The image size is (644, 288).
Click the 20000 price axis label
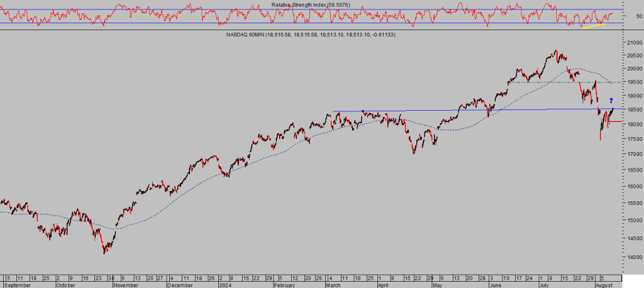[x=633, y=69]
